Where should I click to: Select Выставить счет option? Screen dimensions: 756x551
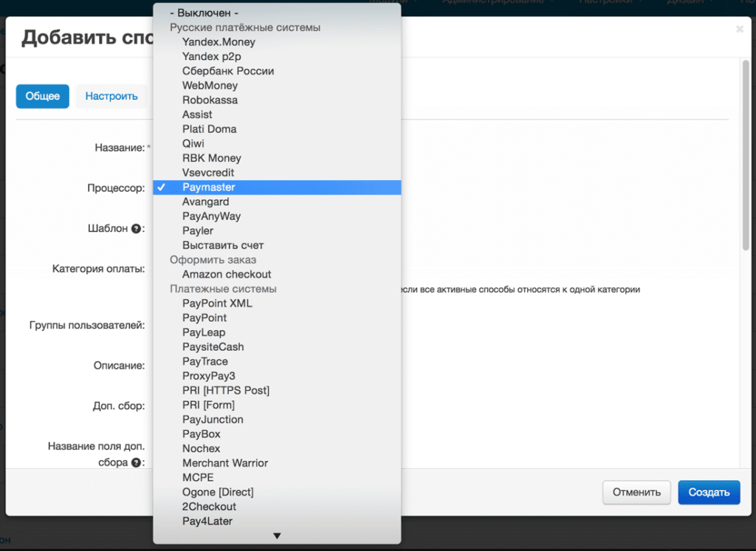pos(223,245)
